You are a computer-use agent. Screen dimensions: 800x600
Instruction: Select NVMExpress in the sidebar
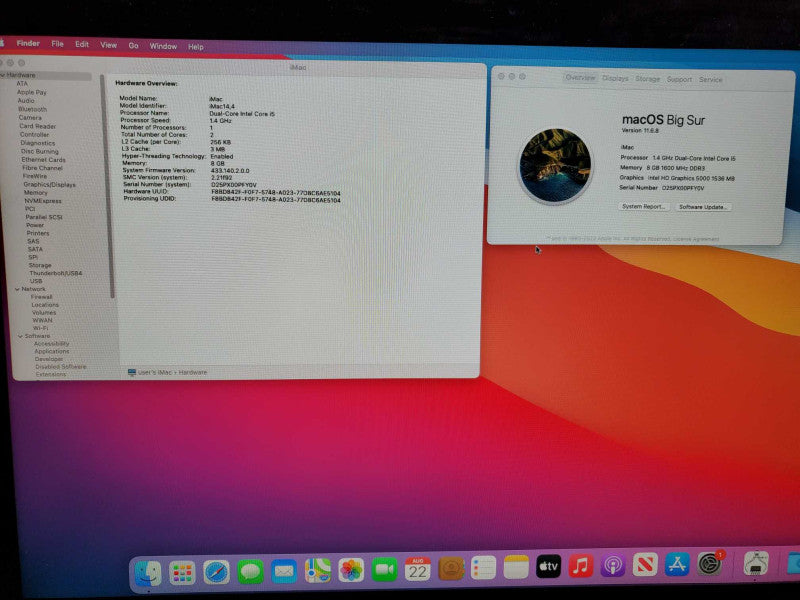click(x=43, y=201)
